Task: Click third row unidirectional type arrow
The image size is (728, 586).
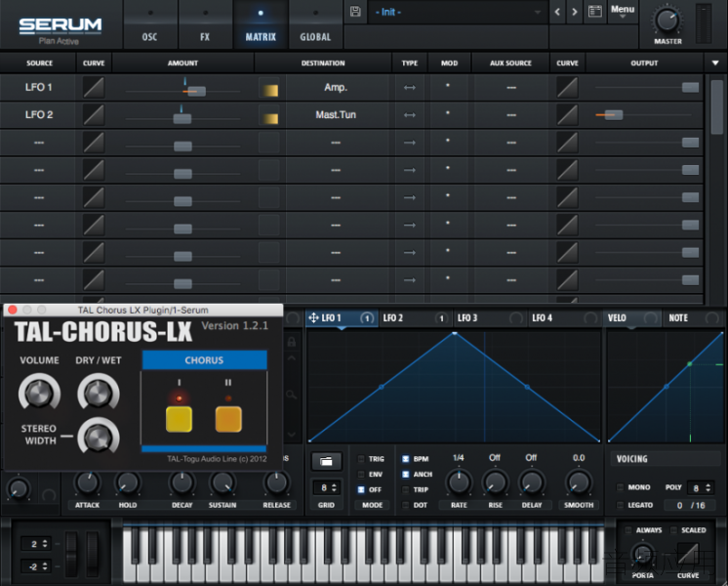Action: tap(410, 143)
